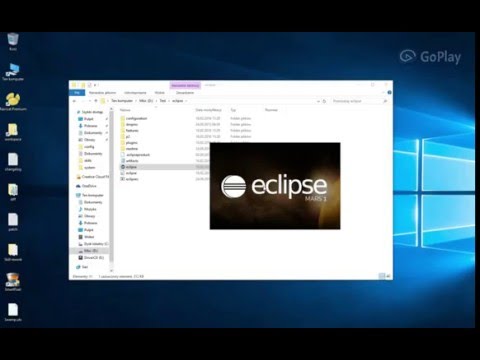
Task: Click the Explorer help icon
Action: [389, 93]
